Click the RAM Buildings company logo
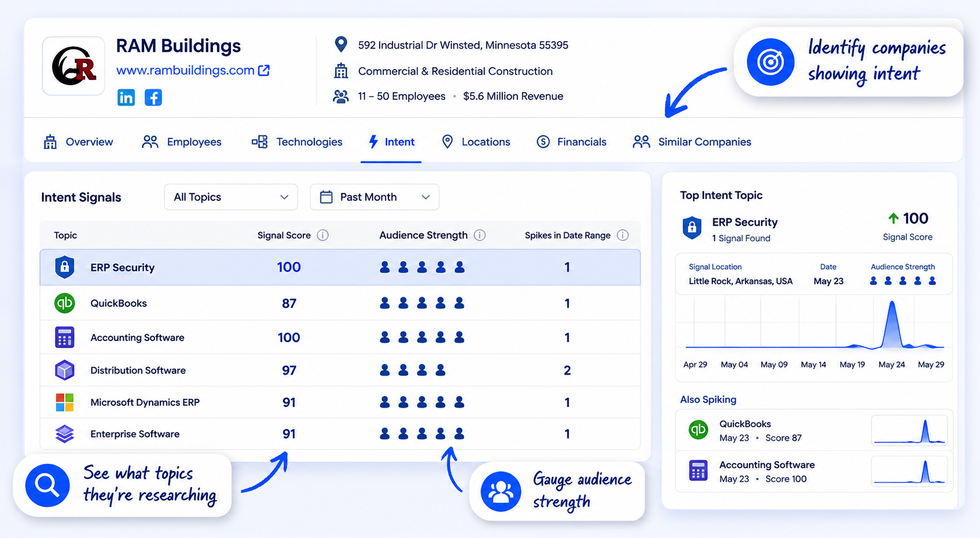 (74, 66)
